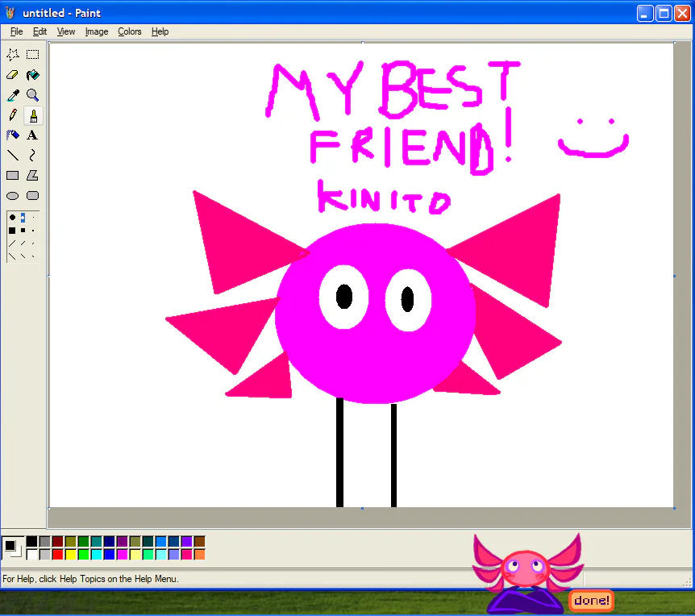Open the Colors menu
The height and width of the screenshot is (616, 695).
pyautogui.click(x=130, y=31)
